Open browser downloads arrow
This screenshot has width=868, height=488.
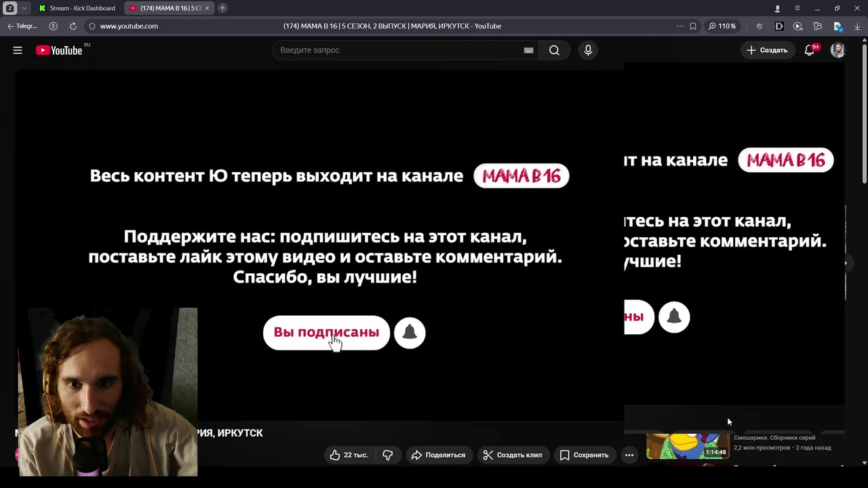click(857, 26)
